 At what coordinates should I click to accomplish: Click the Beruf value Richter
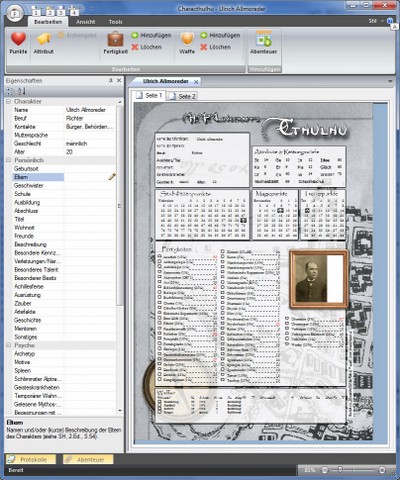[x=75, y=118]
